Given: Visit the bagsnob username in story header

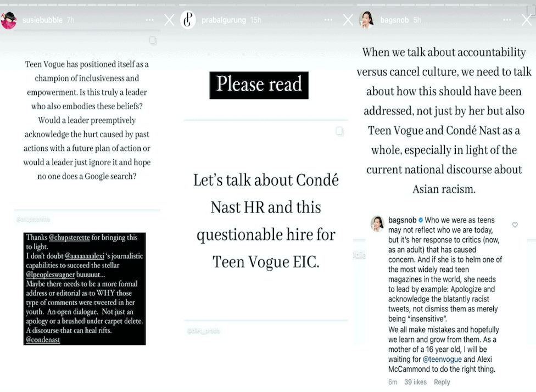Looking at the screenshot, I should [x=394, y=20].
